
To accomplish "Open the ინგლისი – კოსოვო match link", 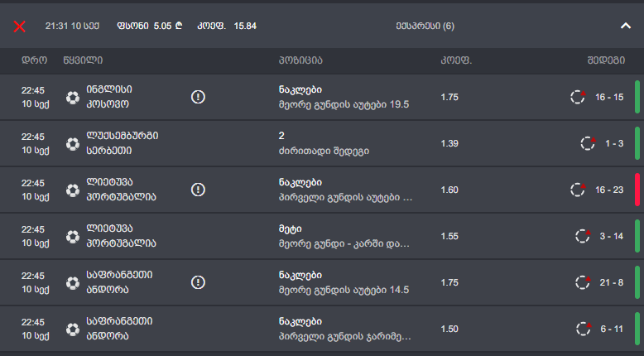I will [108, 98].
